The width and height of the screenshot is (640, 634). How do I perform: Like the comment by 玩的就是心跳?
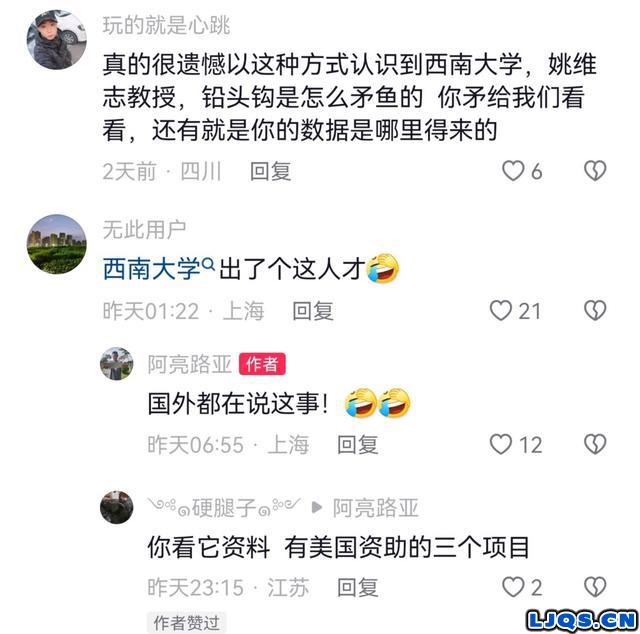(513, 171)
